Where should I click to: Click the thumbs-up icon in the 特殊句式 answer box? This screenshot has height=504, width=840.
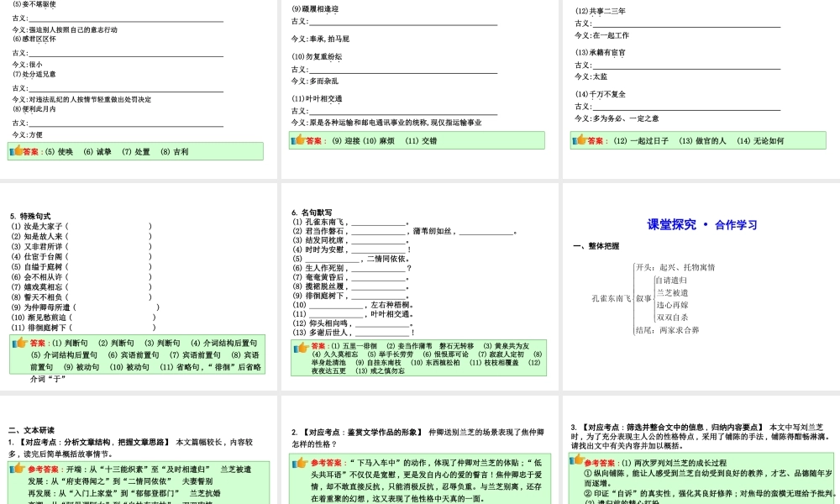click(x=20, y=342)
